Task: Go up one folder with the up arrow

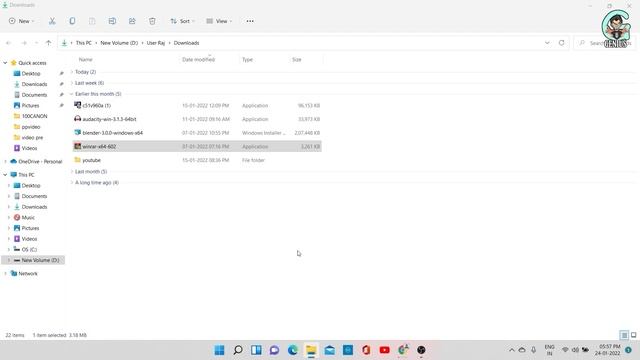Action: 48,43
